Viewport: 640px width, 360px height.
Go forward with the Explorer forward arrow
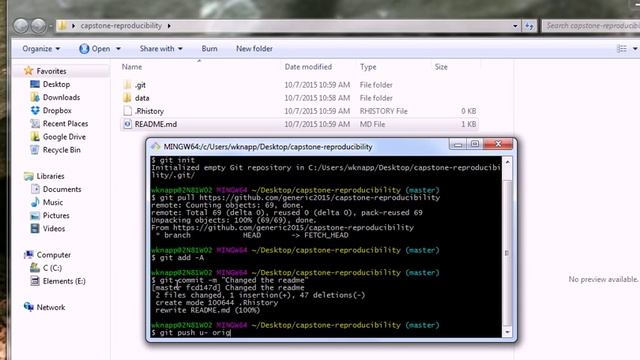[x=39, y=26]
